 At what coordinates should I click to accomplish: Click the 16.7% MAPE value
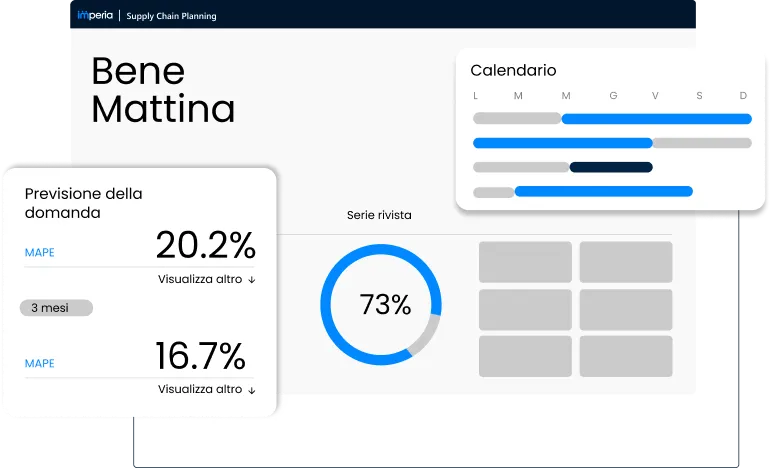(200, 356)
